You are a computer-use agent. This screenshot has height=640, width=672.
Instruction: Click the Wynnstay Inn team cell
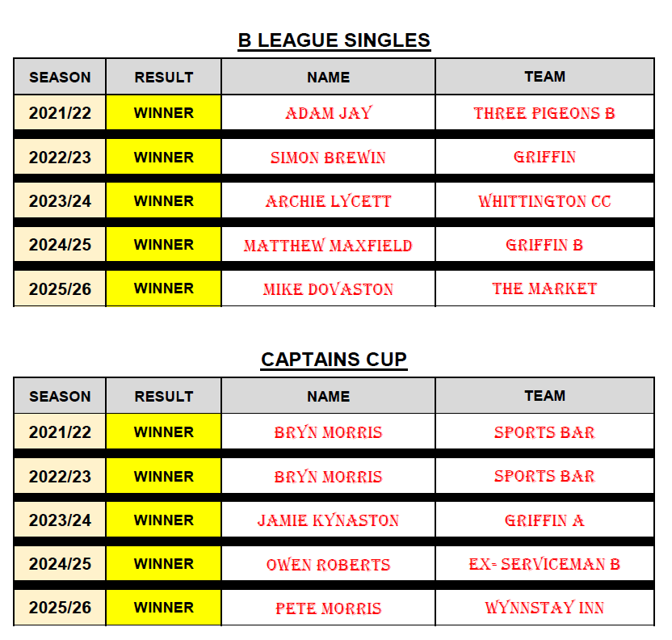coord(544,608)
